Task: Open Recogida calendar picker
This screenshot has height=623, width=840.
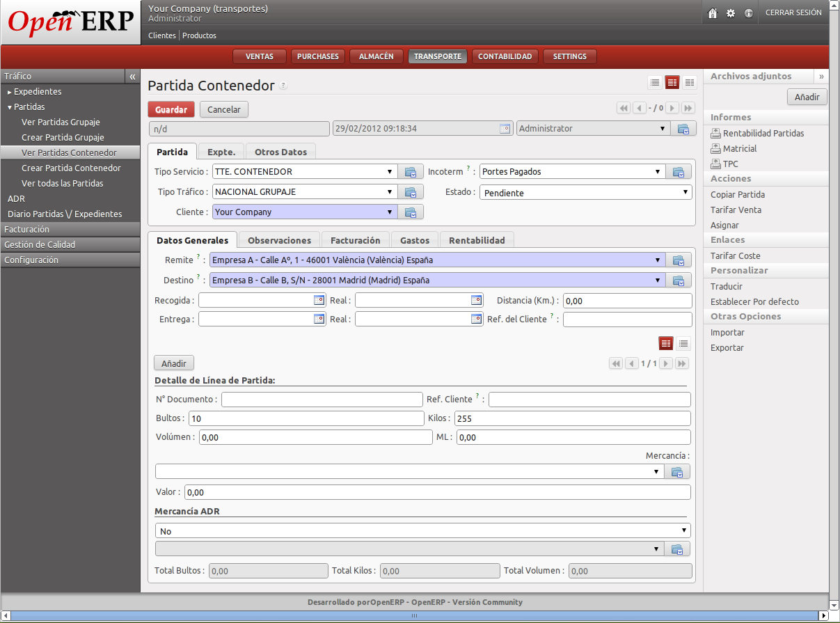Action: [x=319, y=300]
